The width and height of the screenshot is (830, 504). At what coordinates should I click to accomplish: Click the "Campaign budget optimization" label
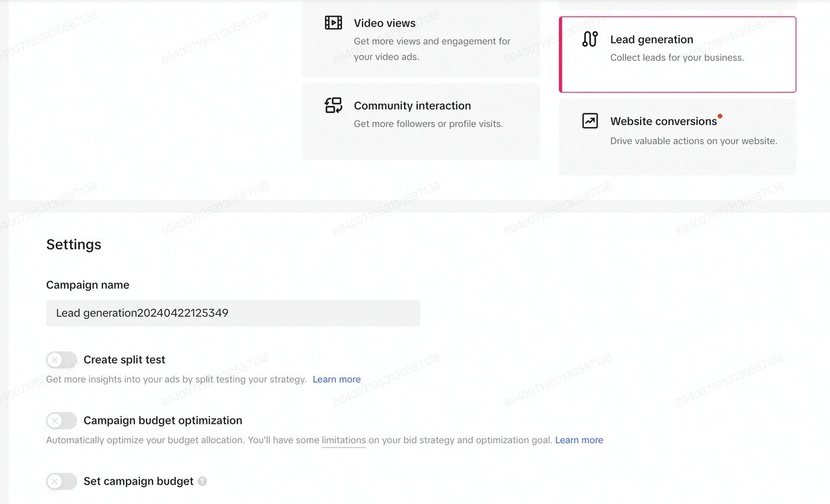(163, 420)
